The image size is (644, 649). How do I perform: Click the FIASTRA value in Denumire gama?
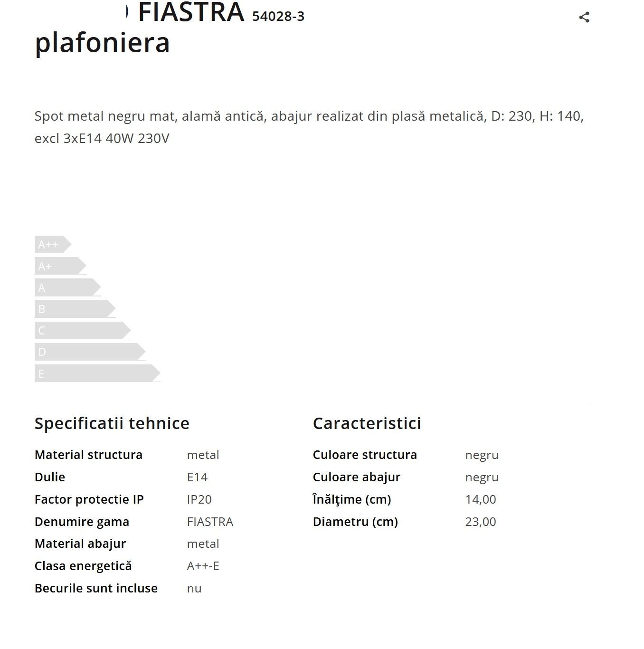(x=210, y=522)
